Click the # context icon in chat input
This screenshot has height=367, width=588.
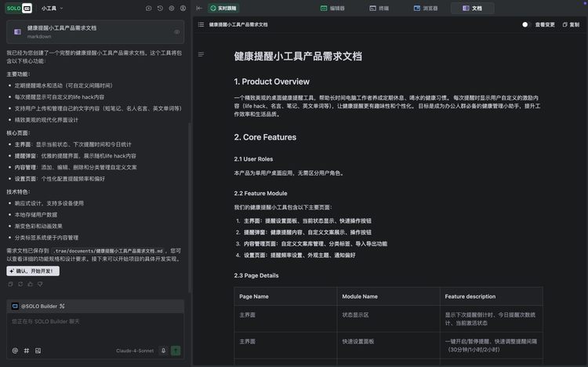(x=26, y=351)
